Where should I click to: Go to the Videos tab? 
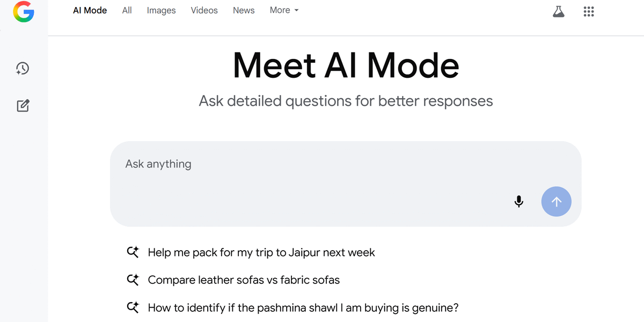(204, 10)
